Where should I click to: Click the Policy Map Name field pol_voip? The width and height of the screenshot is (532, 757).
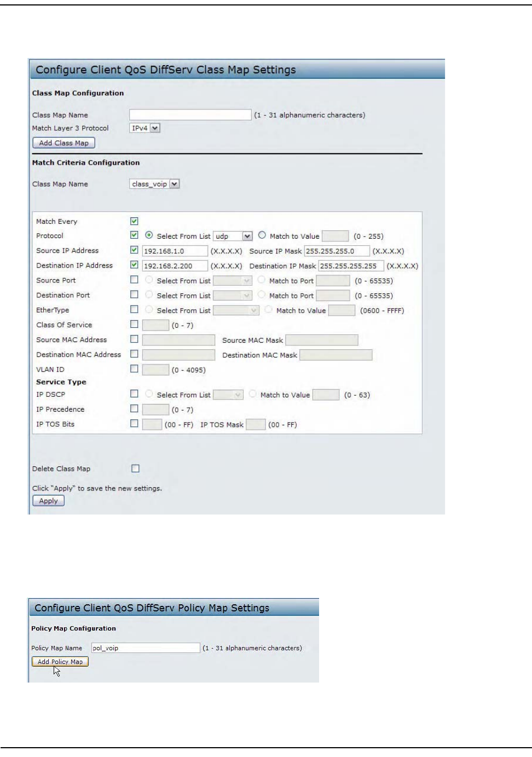pos(146,648)
